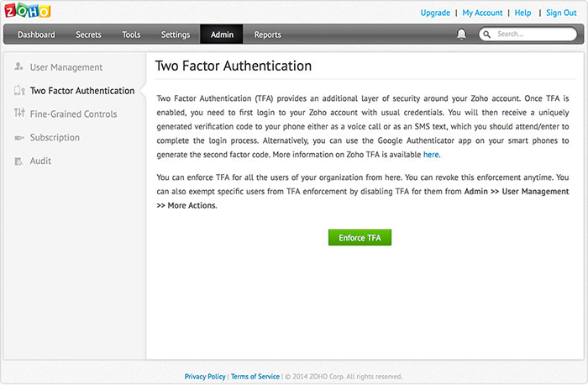This screenshot has height=386, width=588.
Task: Open the Audit section
Action: [40, 161]
